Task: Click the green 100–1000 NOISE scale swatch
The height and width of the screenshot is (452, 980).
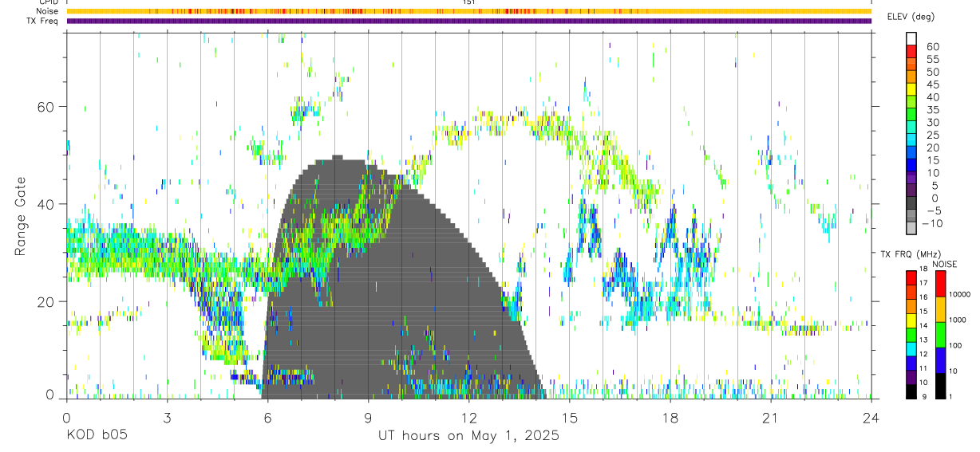Action: click(x=940, y=334)
